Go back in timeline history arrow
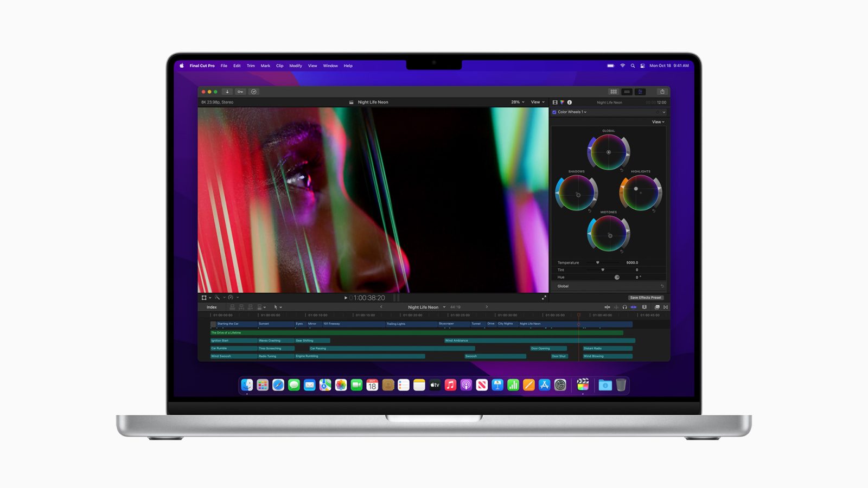This screenshot has width=868, height=488. click(x=381, y=307)
